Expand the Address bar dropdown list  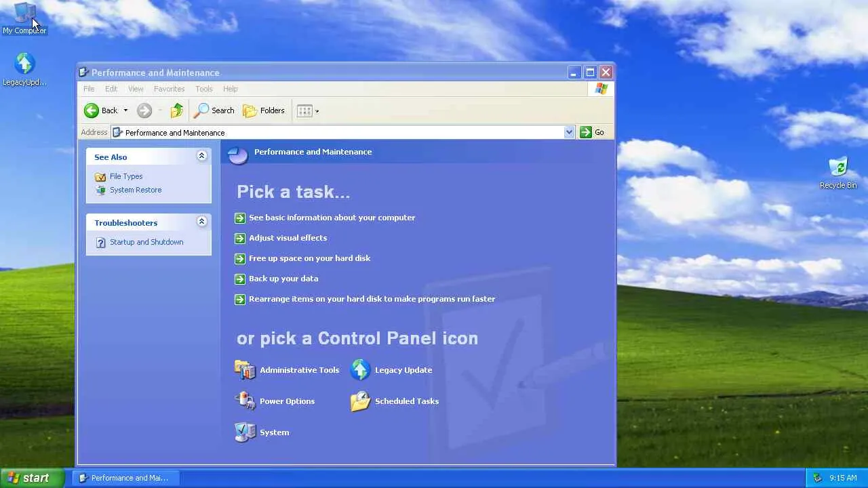569,132
